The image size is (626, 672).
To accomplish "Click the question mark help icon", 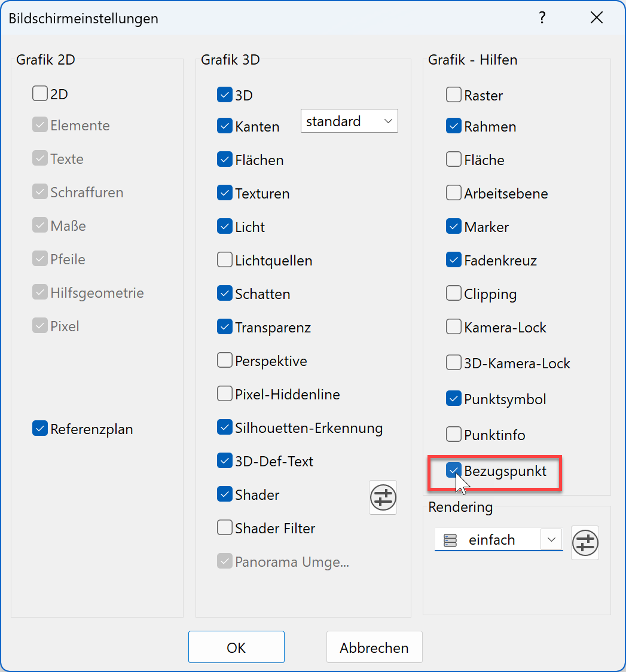I will coord(542,18).
